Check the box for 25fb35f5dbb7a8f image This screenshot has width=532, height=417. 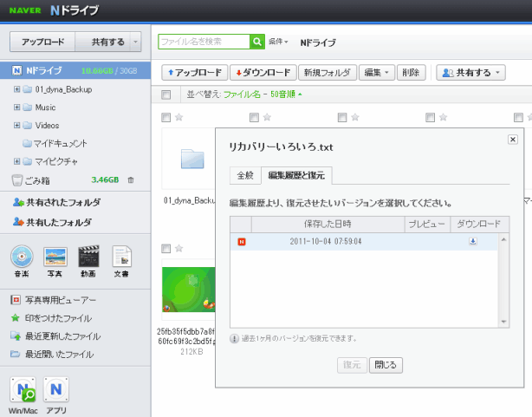(165, 249)
